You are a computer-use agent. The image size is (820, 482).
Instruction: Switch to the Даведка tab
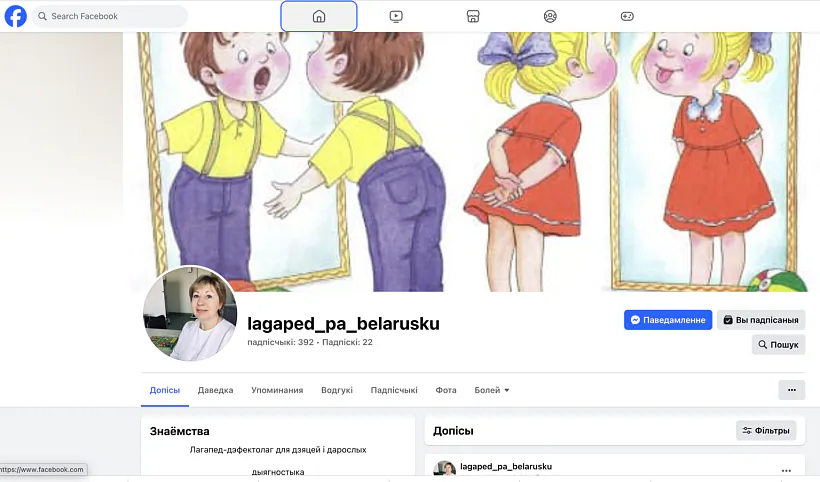click(x=215, y=390)
